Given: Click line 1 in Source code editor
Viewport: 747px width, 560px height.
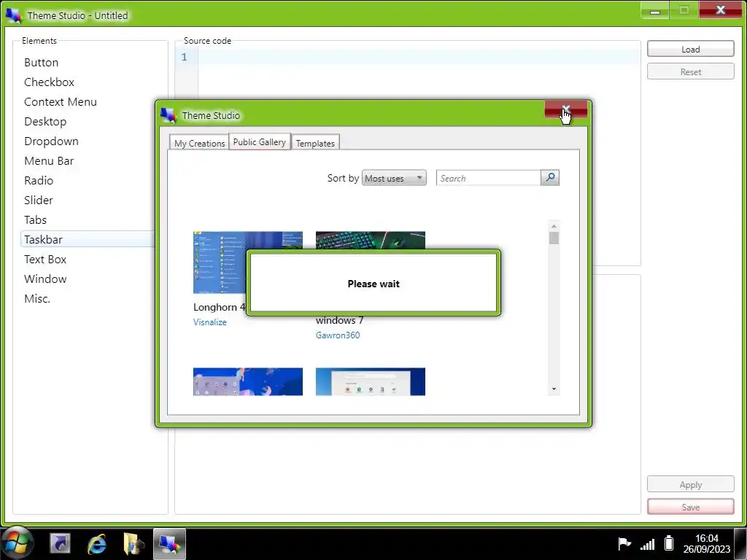Looking at the screenshot, I should [419, 57].
